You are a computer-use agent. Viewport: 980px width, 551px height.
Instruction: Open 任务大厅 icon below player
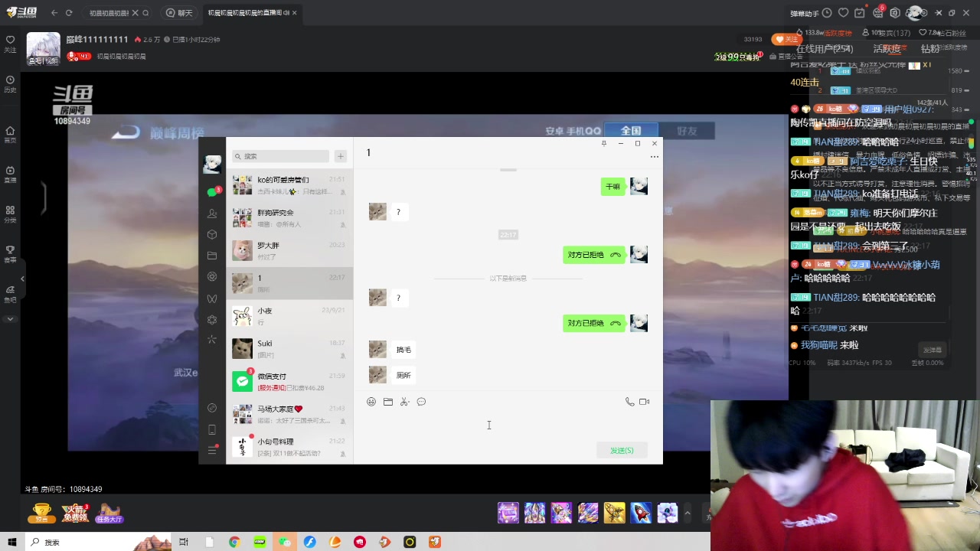point(109,513)
